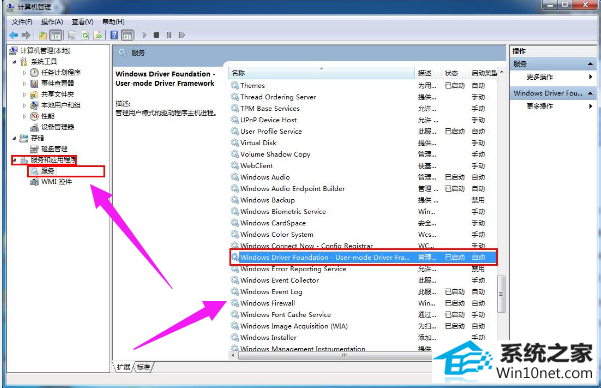Viewport: 601px width, 388px height.
Task: Select the 事件查看器 icon in tree
Action: 34,83
